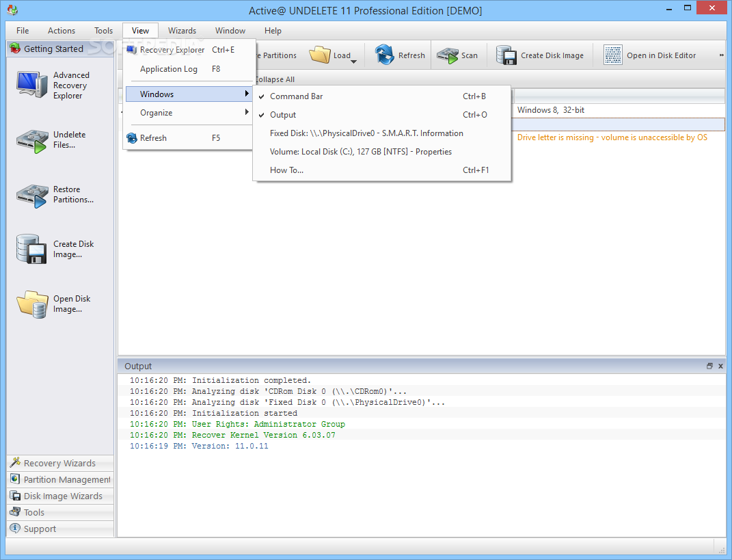The height and width of the screenshot is (560, 732).
Task: Toggle the Output window checkmark
Action: 261,115
